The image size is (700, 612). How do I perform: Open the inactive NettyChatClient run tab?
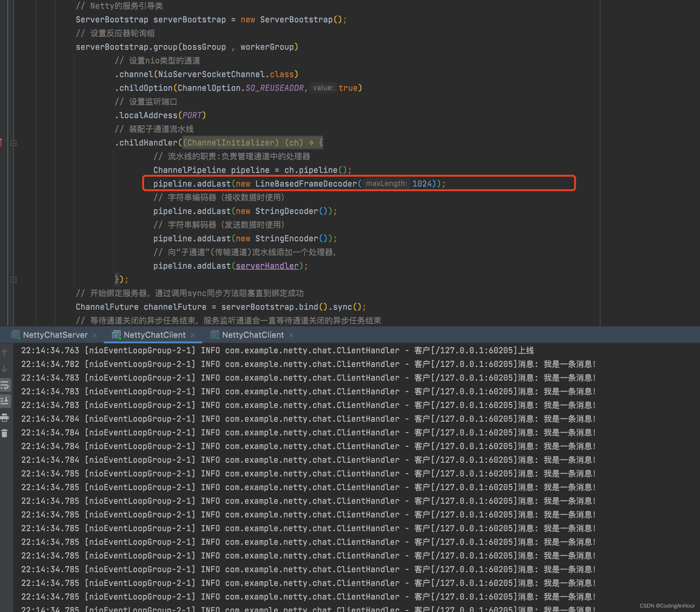coord(252,335)
